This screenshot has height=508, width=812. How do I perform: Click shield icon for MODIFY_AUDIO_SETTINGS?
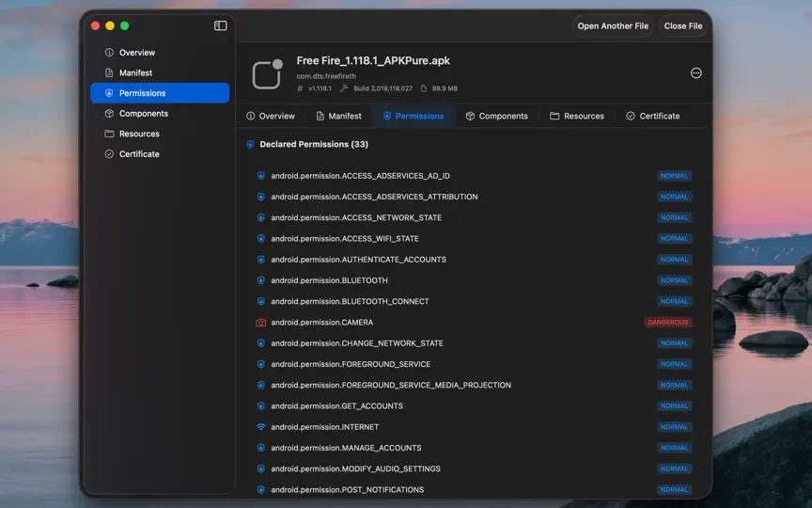click(261, 468)
